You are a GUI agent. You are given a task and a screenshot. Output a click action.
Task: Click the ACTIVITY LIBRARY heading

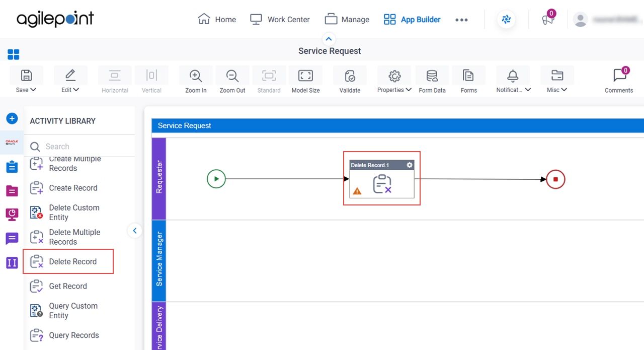(62, 121)
